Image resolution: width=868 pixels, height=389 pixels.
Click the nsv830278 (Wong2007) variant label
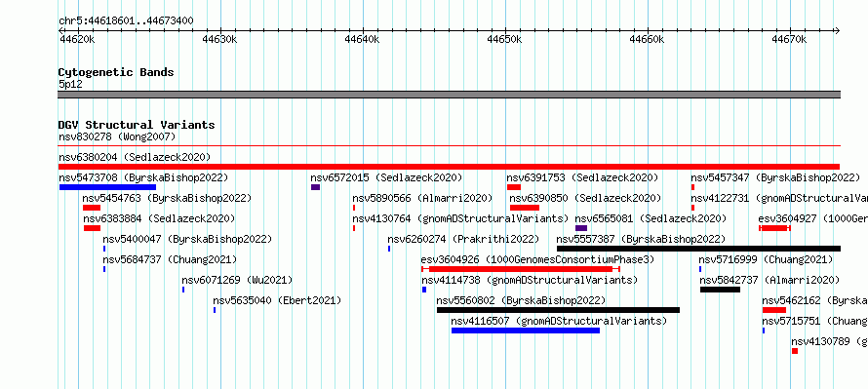coord(117,136)
